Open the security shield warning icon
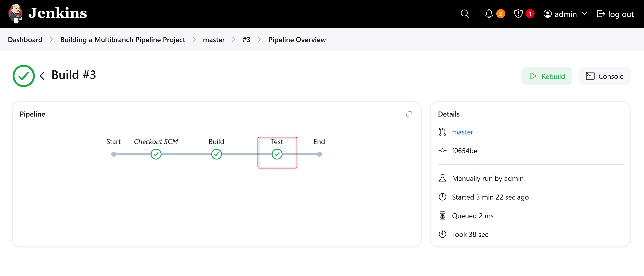 coord(518,14)
